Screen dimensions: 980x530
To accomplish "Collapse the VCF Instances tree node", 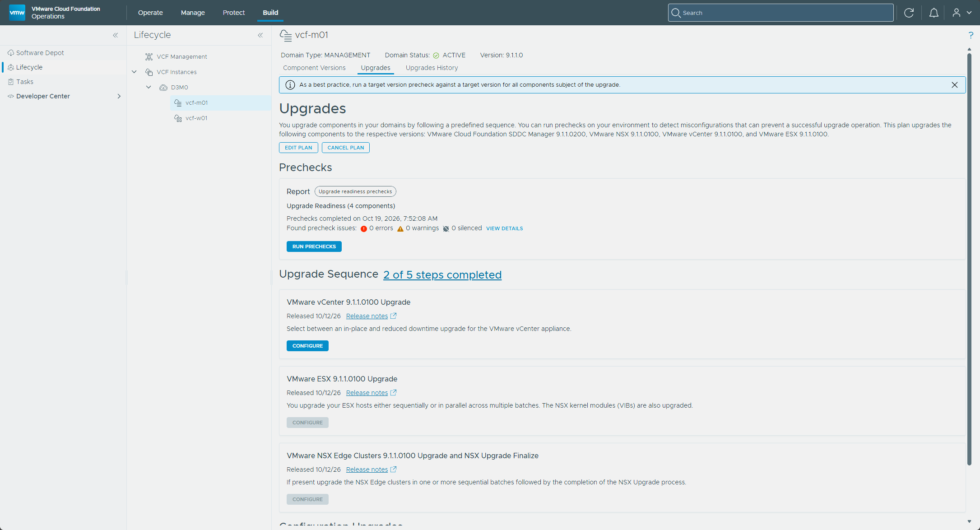I will (134, 72).
